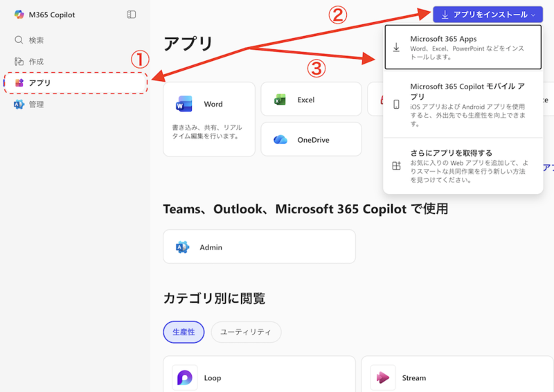Screen dimensions: 554x392
Task: Click the アプリ icon in sidebar
Action: coord(19,82)
